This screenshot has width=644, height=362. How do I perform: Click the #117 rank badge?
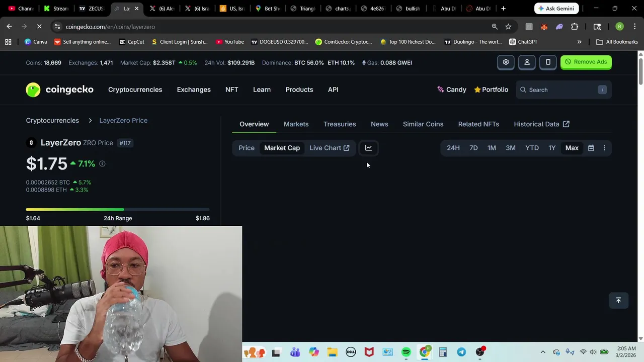point(125,143)
